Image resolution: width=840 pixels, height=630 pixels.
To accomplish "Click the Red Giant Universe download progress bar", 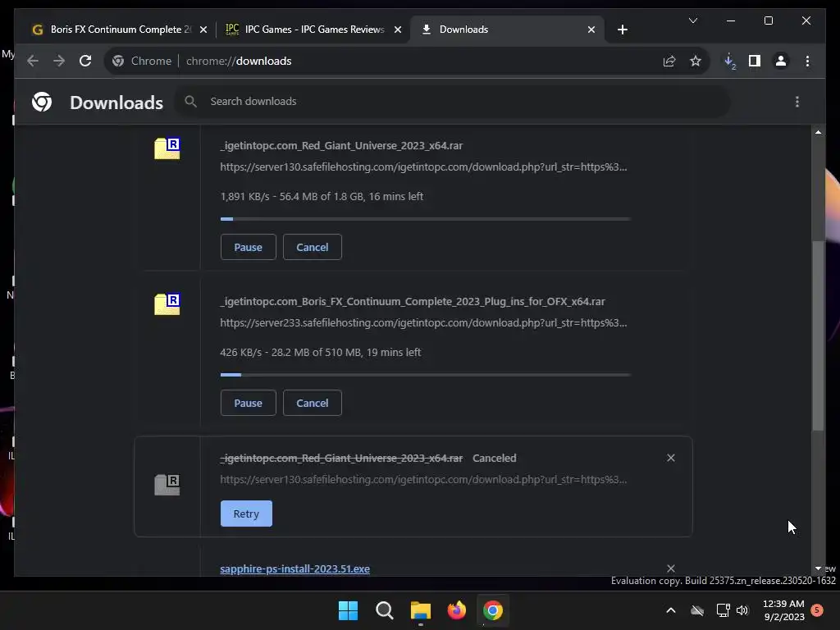I will [x=426, y=219].
